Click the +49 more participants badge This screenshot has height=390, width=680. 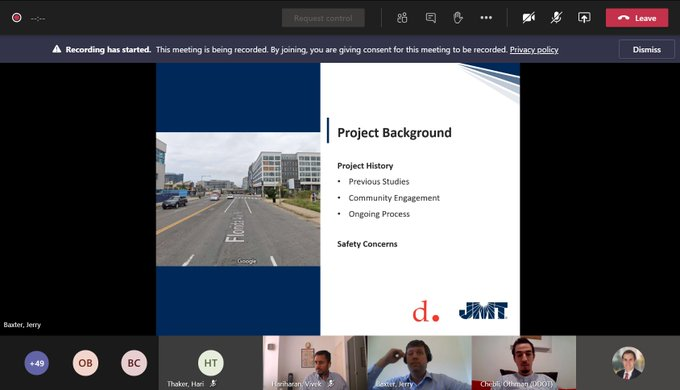click(36, 363)
